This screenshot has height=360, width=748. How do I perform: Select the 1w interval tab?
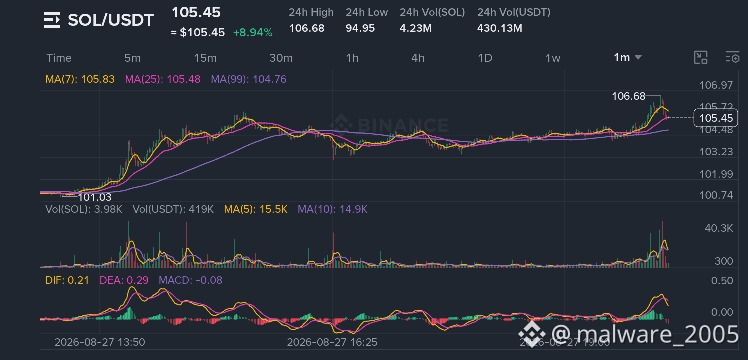point(553,58)
